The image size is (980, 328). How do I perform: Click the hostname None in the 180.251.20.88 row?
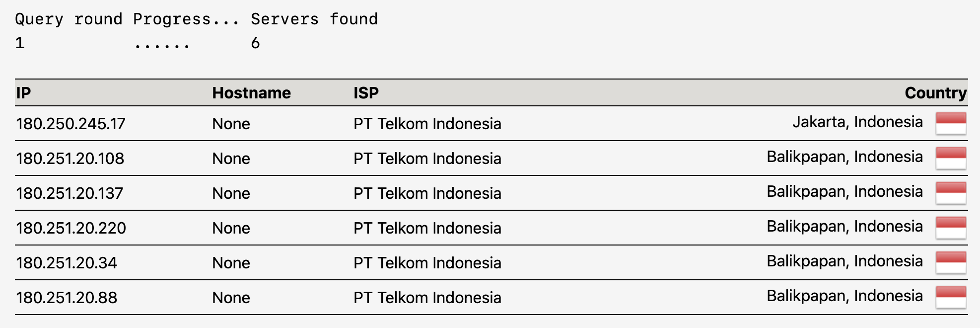[231, 298]
